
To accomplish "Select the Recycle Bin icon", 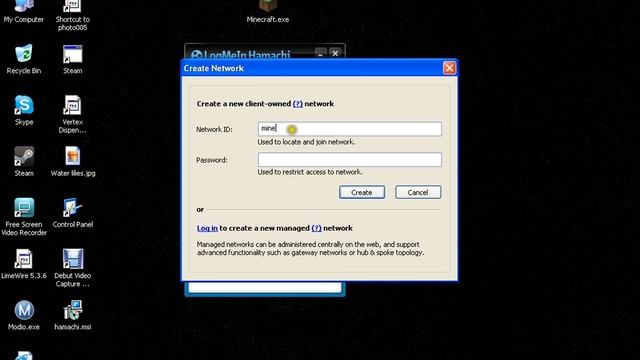I will tap(24, 54).
